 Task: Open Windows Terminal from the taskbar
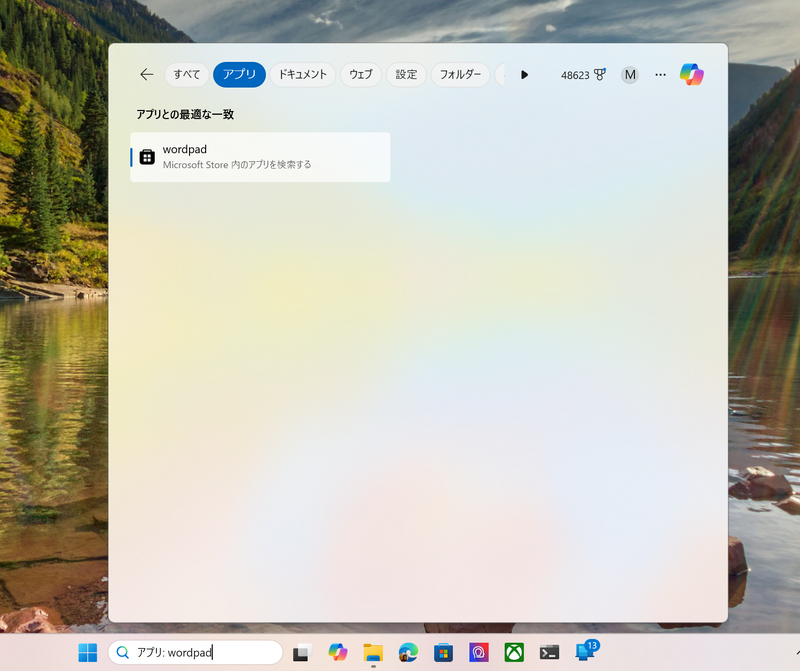point(549,652)
